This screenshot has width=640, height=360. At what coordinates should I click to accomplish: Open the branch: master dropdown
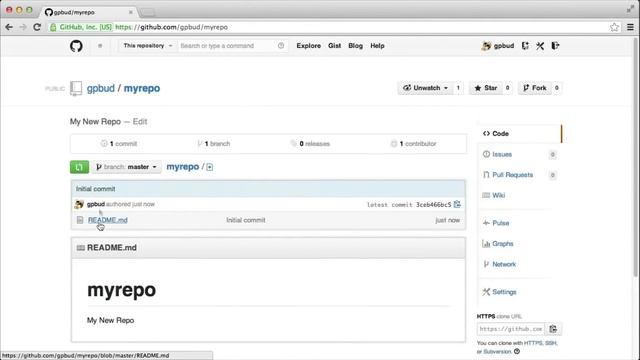point(127,167)
